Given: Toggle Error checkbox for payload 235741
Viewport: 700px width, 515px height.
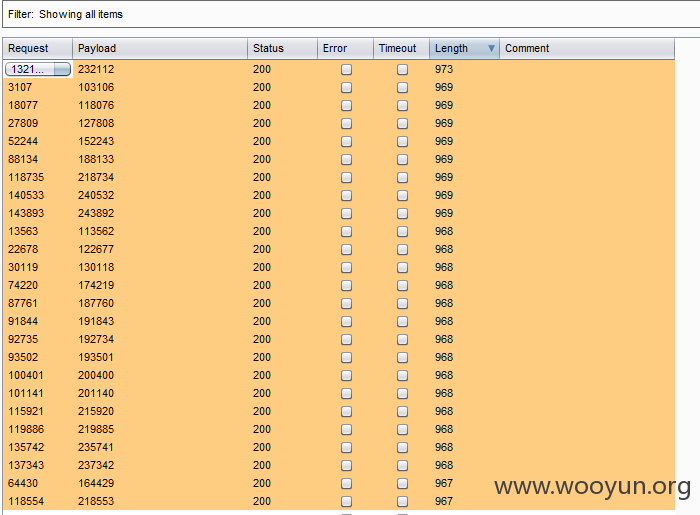Looking at the screenshot, I should 346,448.
